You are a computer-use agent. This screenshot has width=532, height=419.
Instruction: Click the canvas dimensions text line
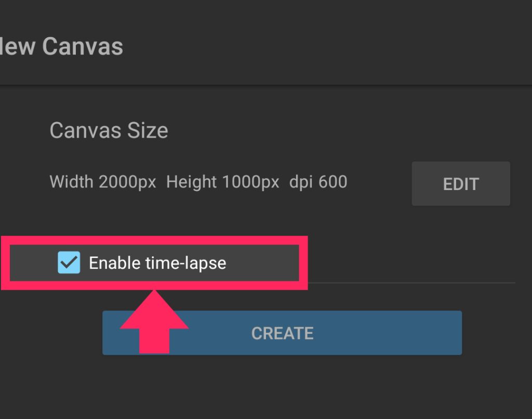197,182
